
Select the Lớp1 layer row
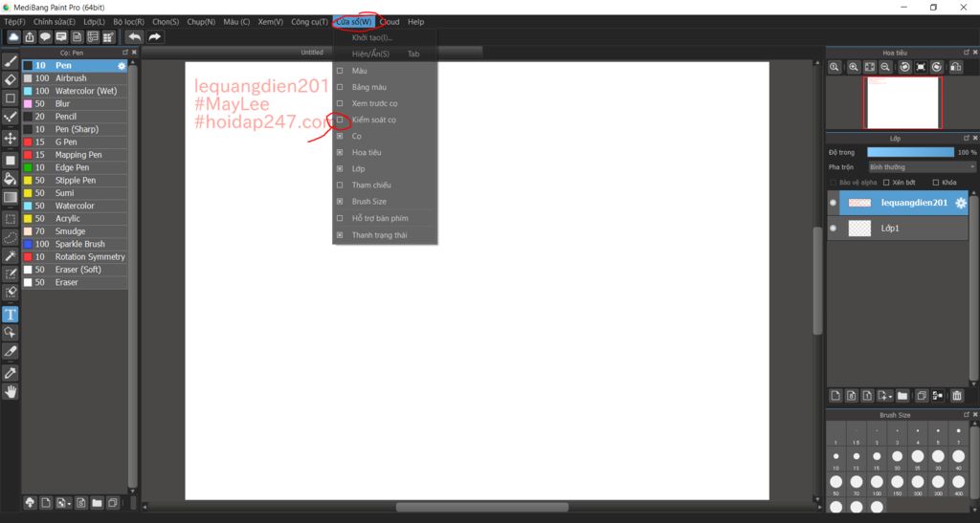898,229
